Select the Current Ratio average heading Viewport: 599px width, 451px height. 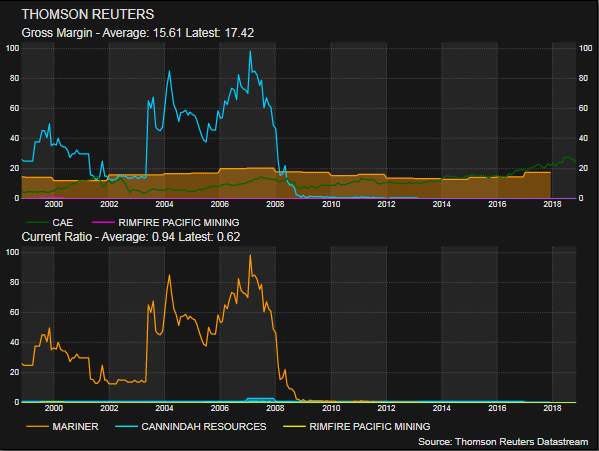point(131,237)
